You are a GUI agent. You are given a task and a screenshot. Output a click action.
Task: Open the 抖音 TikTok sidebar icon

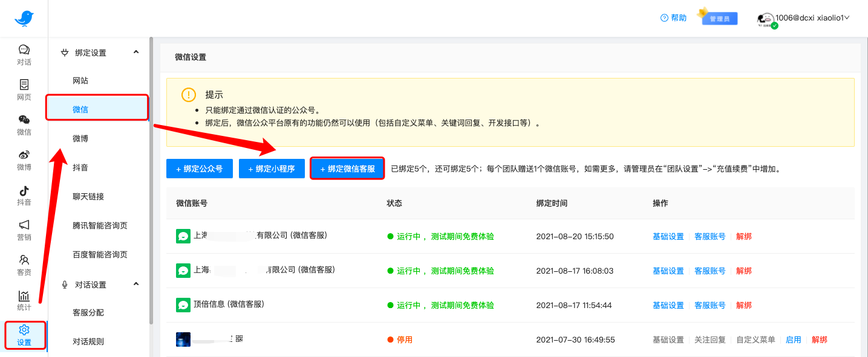point(24,191)
